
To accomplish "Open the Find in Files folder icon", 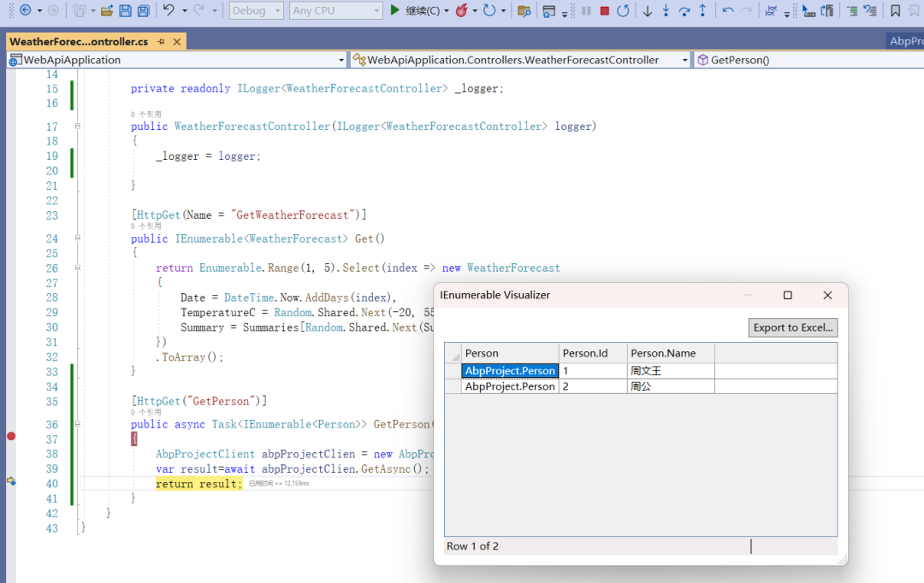I will [524, 10].
